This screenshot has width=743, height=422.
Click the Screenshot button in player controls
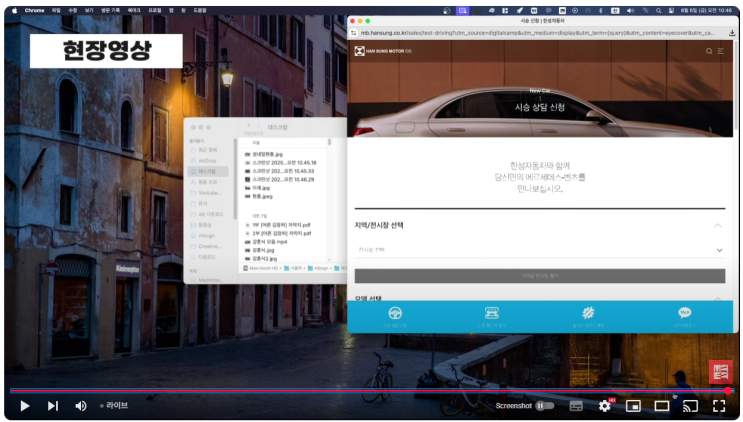[514, 406]
